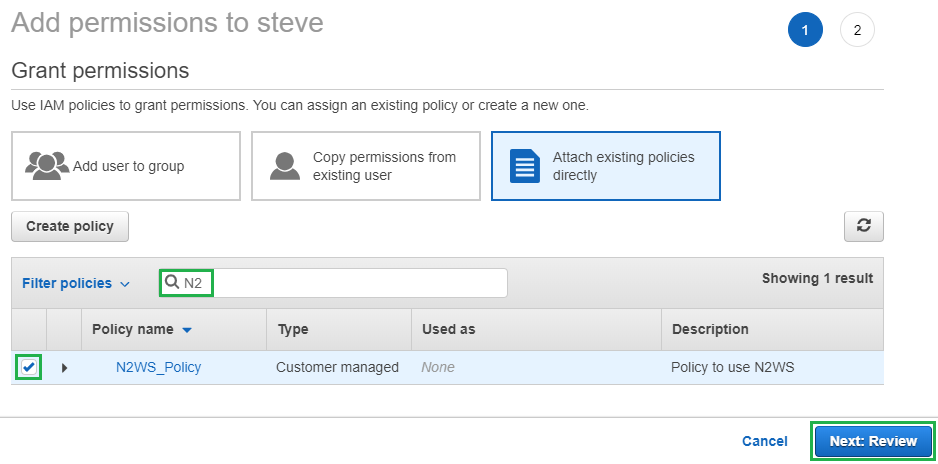Click the group people icon on Add user to group
This screenshot has height=464, width=938.
pos(47,165)
